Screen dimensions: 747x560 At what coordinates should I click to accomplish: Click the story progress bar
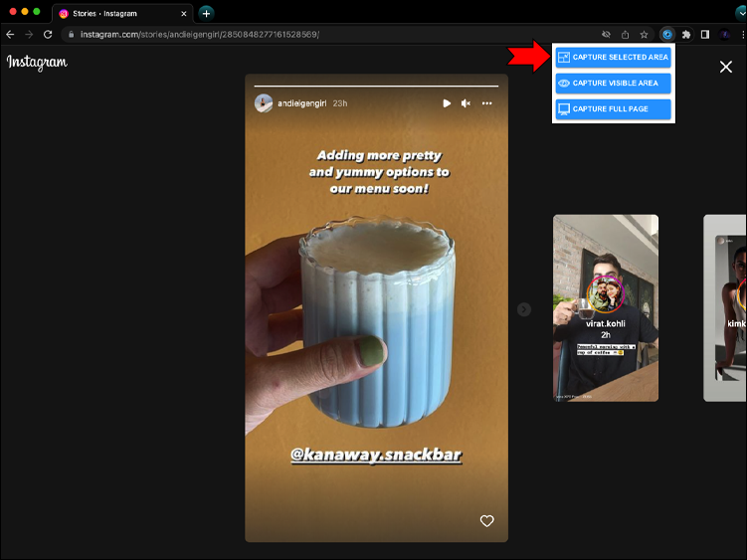click(x=376, y=87)
